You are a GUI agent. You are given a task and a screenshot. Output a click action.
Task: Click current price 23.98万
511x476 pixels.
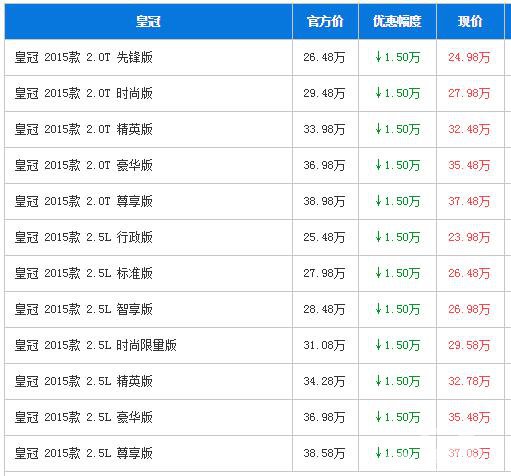point(469,237)
